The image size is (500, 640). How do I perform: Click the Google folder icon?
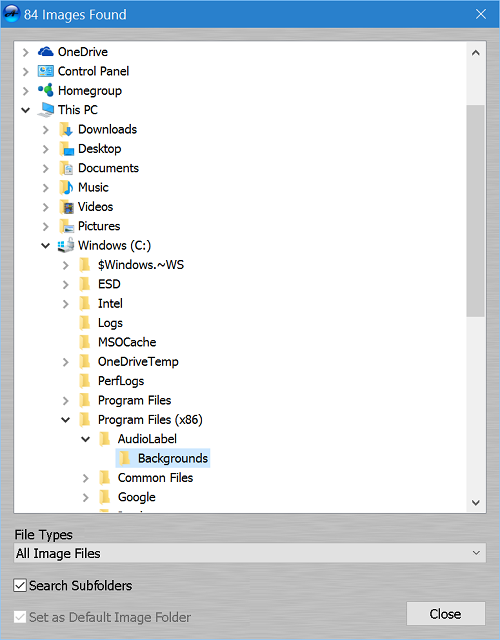click(x=104, y=497)
